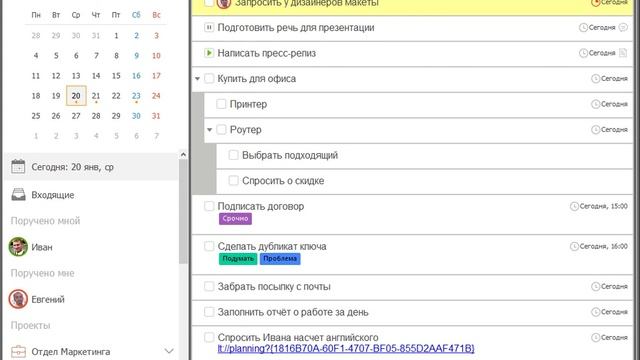Tick Спросить Ивана насчет английского checkbox

(x=209, y=338)
